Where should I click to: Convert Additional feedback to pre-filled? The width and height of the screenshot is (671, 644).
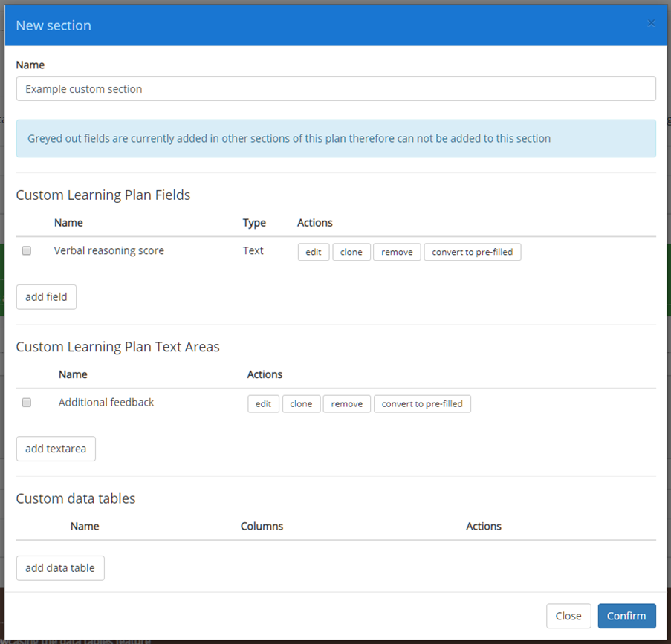coord(422,403)
